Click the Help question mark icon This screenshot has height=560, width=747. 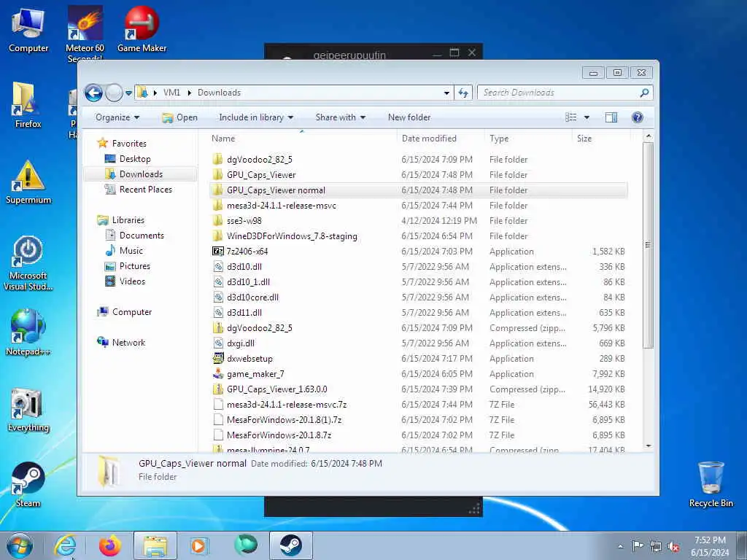point(638,117)
